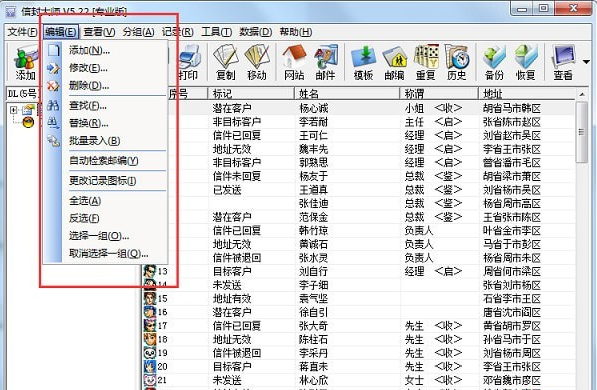Sort by the 地址 column header
597x390 pixels.
click(x=527, y=93)
